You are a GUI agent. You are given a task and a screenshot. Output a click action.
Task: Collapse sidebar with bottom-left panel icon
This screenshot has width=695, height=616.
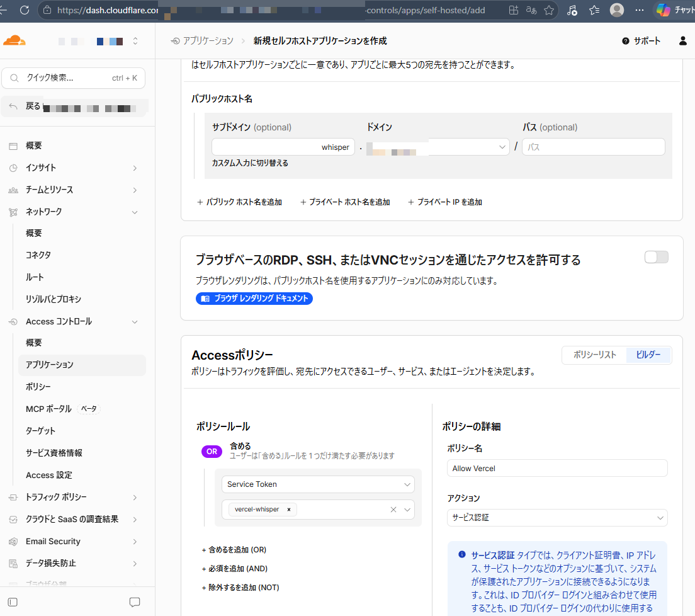point(13,602)
